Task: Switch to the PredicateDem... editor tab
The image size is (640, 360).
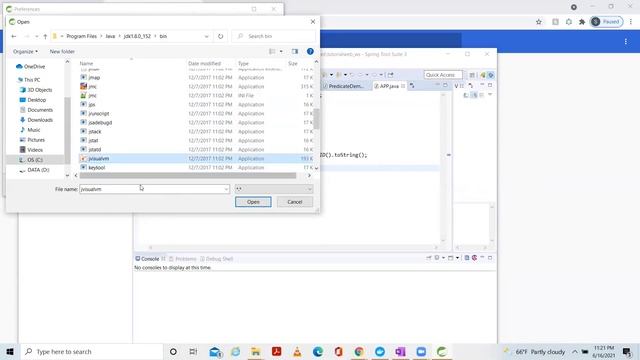Action: [343, 86]
